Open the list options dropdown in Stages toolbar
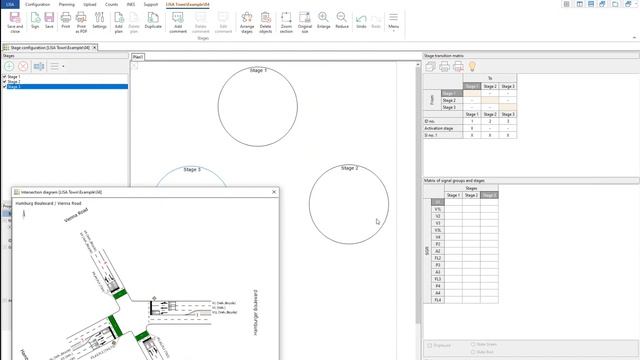Image resolution: width=640 pixels, height=360 pixels. point(57,66)
